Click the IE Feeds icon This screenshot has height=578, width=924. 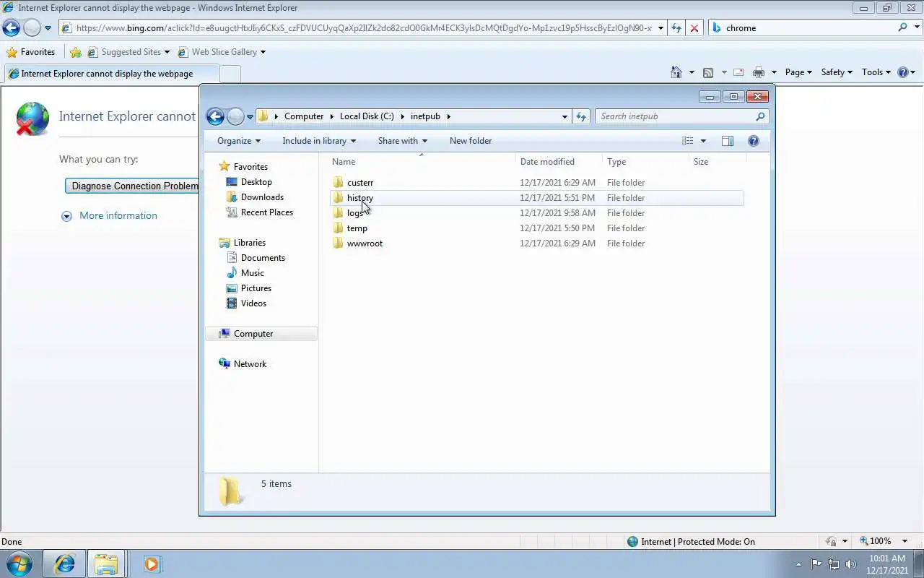tap(708, 72)
